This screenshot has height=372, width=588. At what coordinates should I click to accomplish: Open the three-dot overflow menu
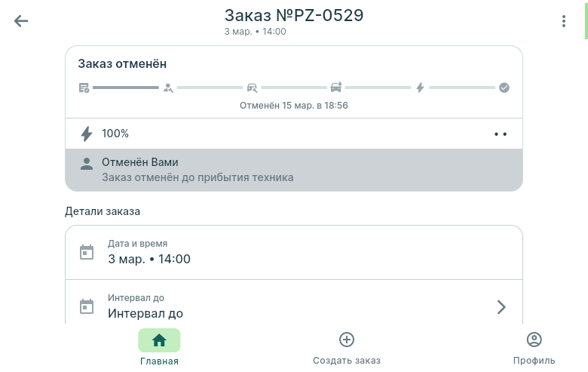click(564, 21)
